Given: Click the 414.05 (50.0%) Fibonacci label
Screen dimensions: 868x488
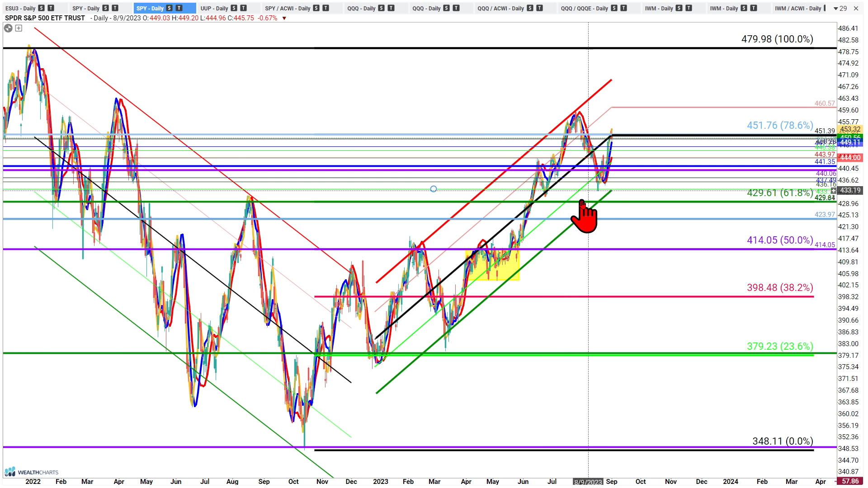Looking at the screenshot, I should pos(780,240).
